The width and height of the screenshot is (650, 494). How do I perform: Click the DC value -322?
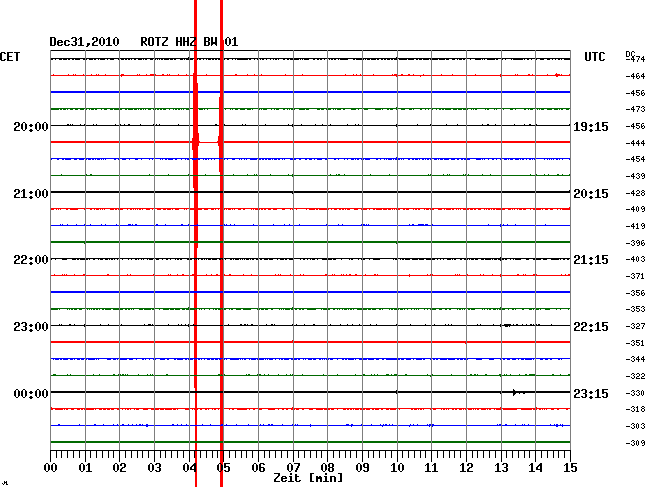[635, 377]
